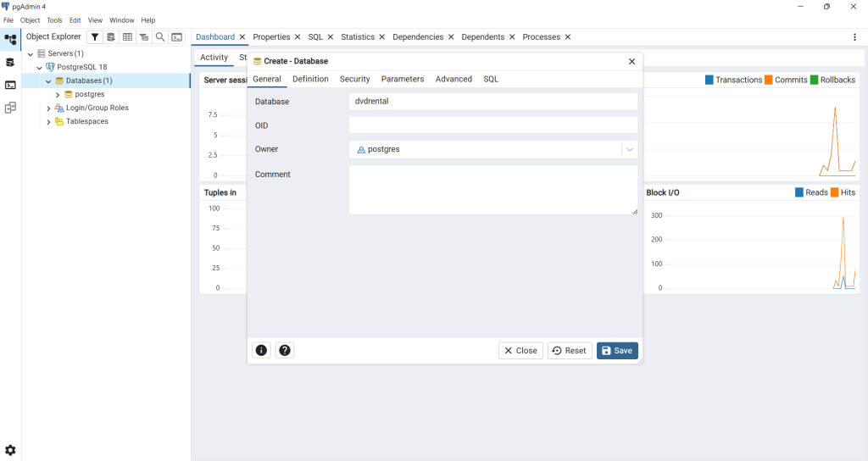The height and width of the screenshot is (461, 868).
Task: Switch to the Definition tab in dialog
Action: point(310,79)
